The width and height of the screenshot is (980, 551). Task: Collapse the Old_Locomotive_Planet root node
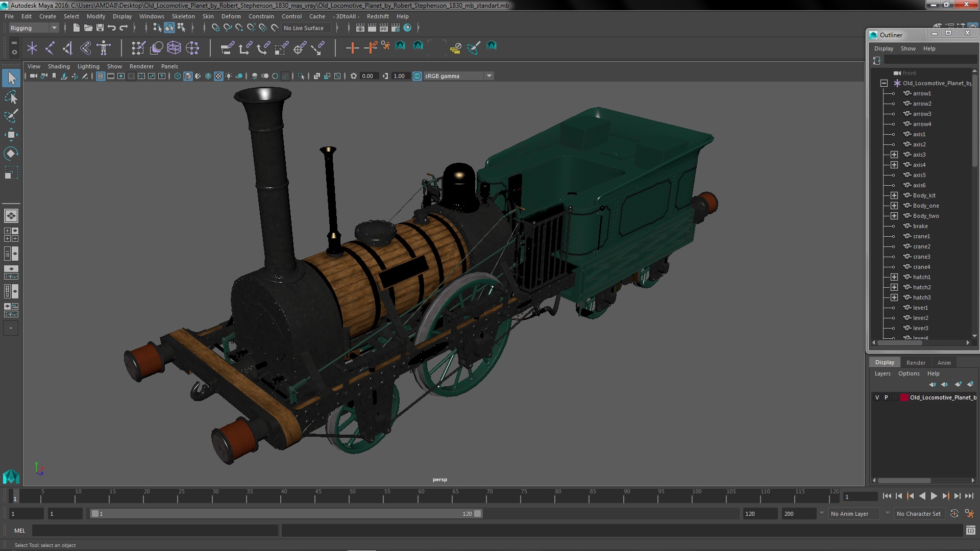click(x=884, y=83)
